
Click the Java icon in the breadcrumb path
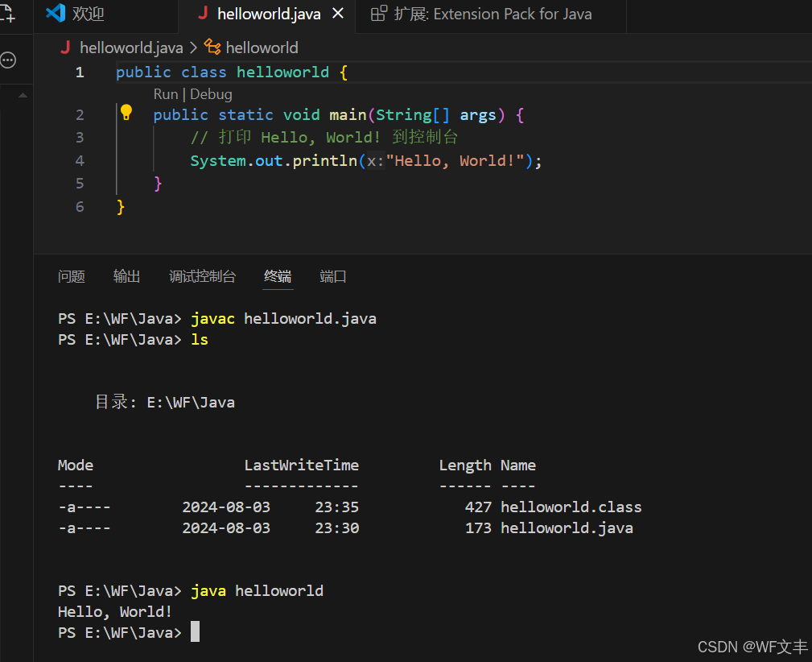pyautogui.click(x=65, y=48)
